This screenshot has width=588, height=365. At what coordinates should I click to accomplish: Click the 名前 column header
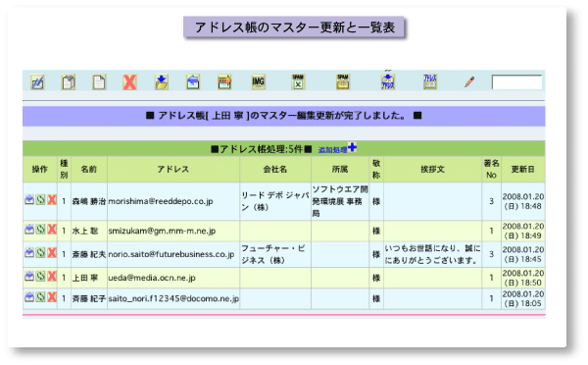(x=89, y=170)
